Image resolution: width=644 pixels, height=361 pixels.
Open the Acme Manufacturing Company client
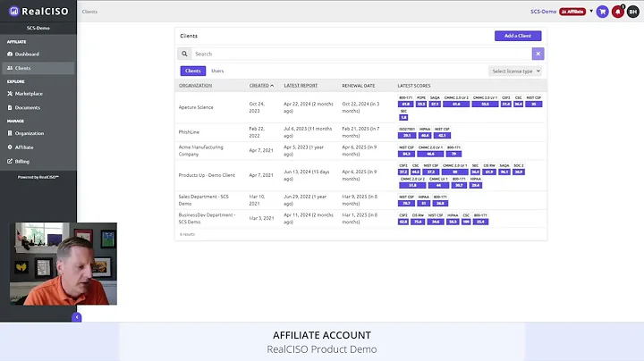[360, 150]
